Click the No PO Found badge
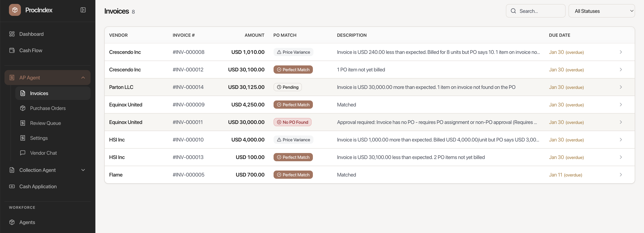644x233 pixels. (x=292, y=122)
